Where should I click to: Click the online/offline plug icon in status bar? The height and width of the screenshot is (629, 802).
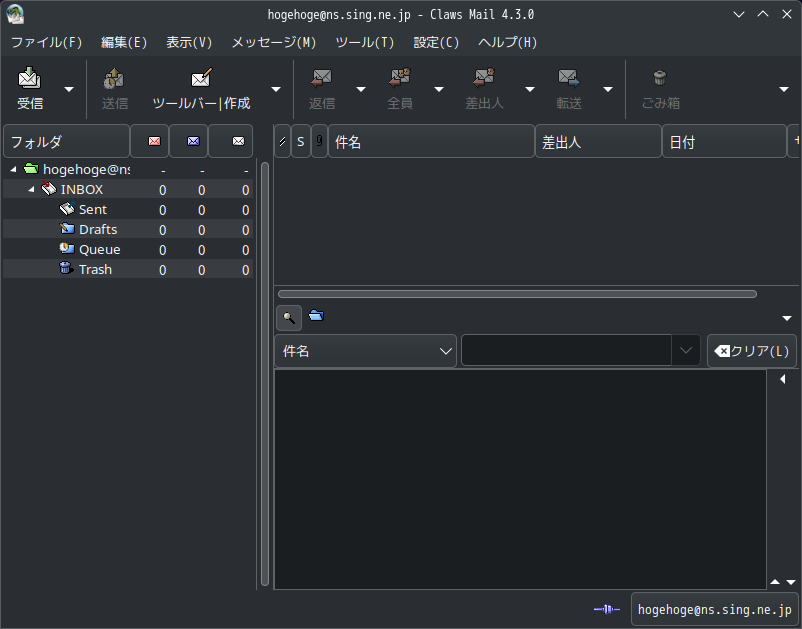click(x=606, y=609)
